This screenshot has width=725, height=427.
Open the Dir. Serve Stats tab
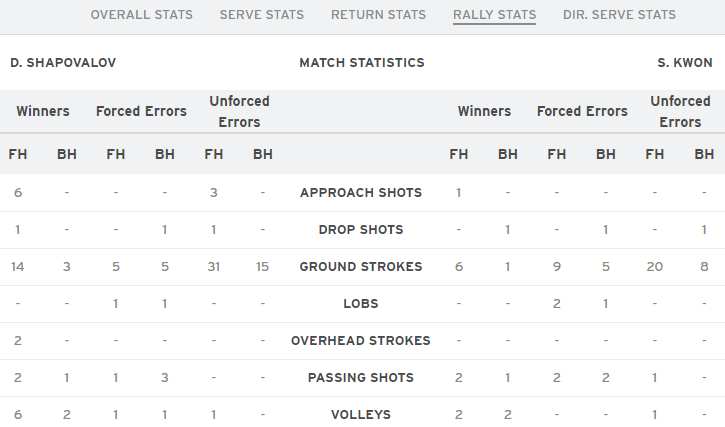pyautogui.click(x=619, y=15)
